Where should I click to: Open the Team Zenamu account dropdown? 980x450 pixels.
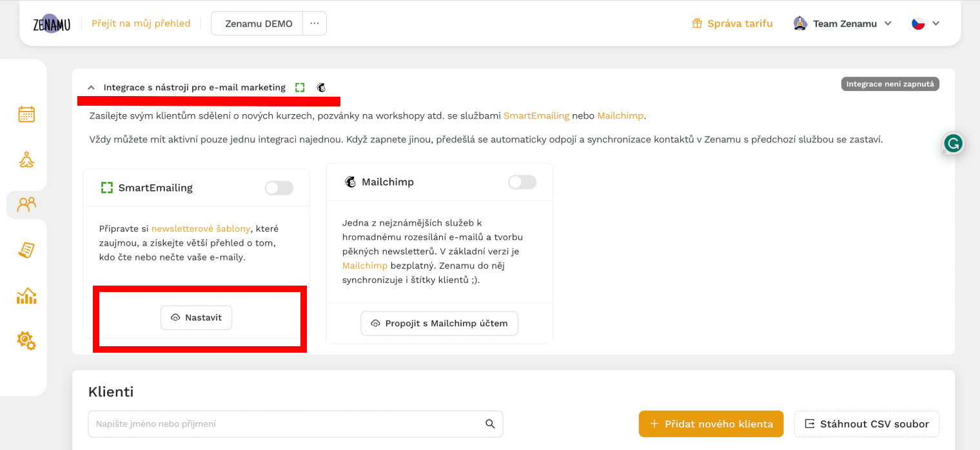(x=843, y=23)
